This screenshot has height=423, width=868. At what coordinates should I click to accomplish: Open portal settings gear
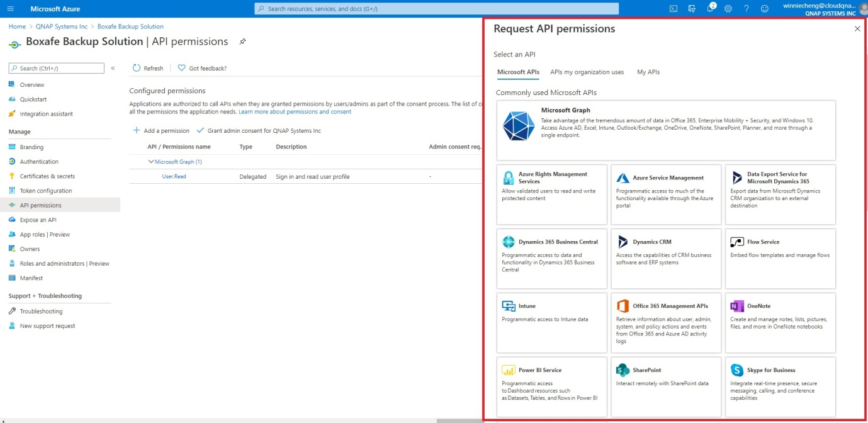click(x=728, y=9)
